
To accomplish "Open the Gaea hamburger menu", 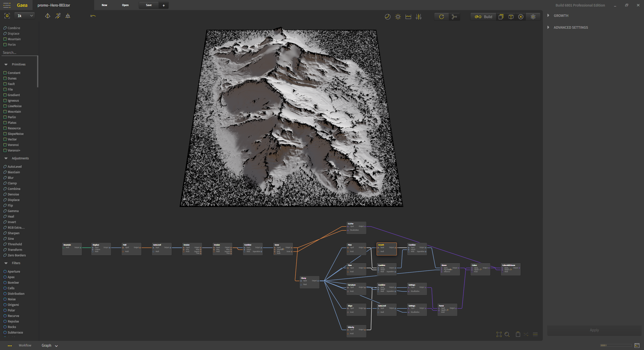I will tap(7, 5).
